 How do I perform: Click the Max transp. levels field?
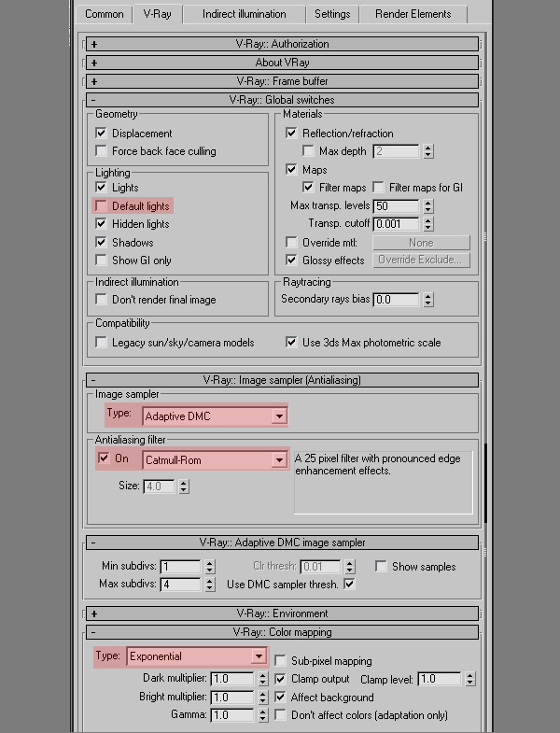click(x=396, y=206)
